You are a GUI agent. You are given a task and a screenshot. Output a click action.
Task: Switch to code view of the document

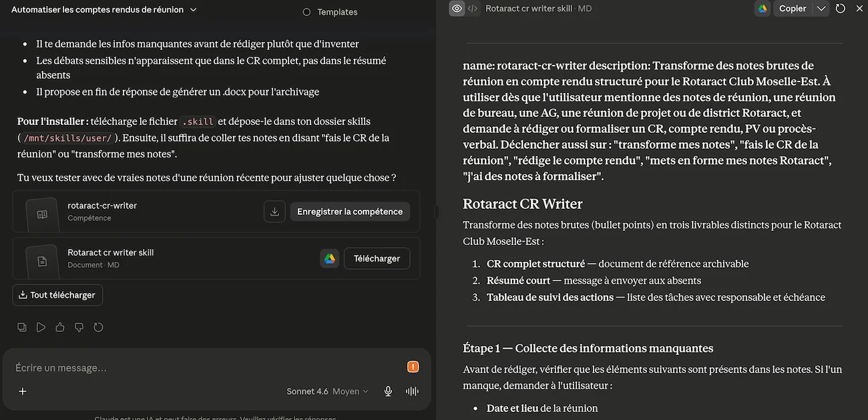tap(473, 9)
